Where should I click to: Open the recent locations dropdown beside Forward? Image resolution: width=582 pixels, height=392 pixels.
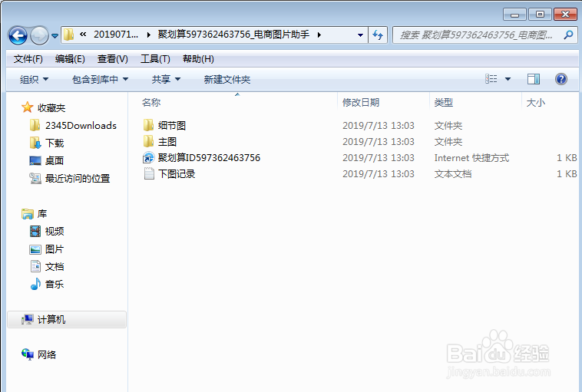(x=55, y=36)
